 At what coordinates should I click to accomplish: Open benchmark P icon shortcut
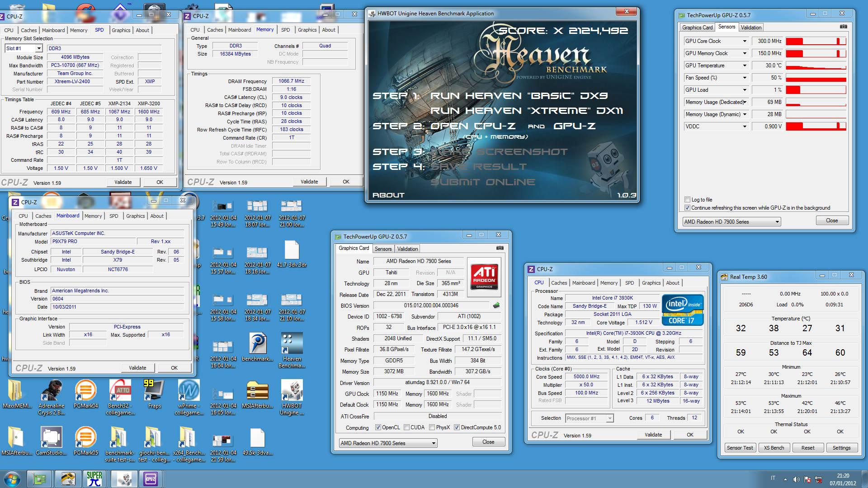coord(257,347)
